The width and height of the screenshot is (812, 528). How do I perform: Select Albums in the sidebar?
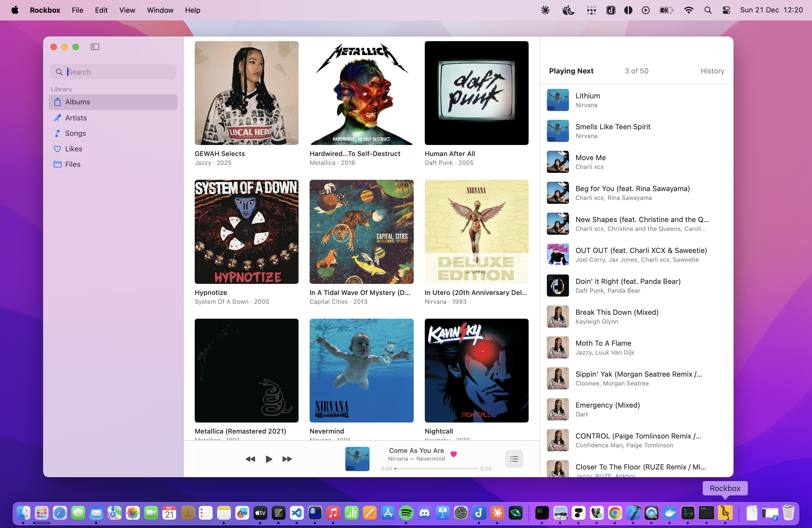(x=77, y=102)
